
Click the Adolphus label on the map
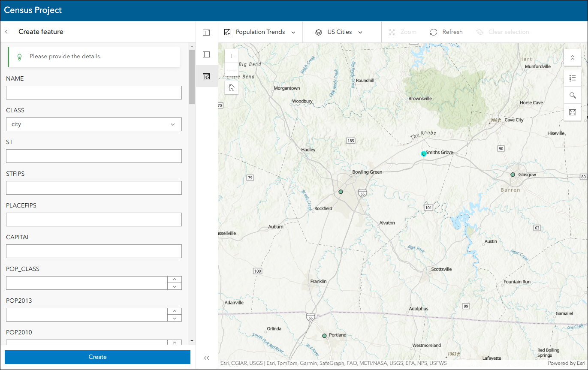tap(419, 309)
